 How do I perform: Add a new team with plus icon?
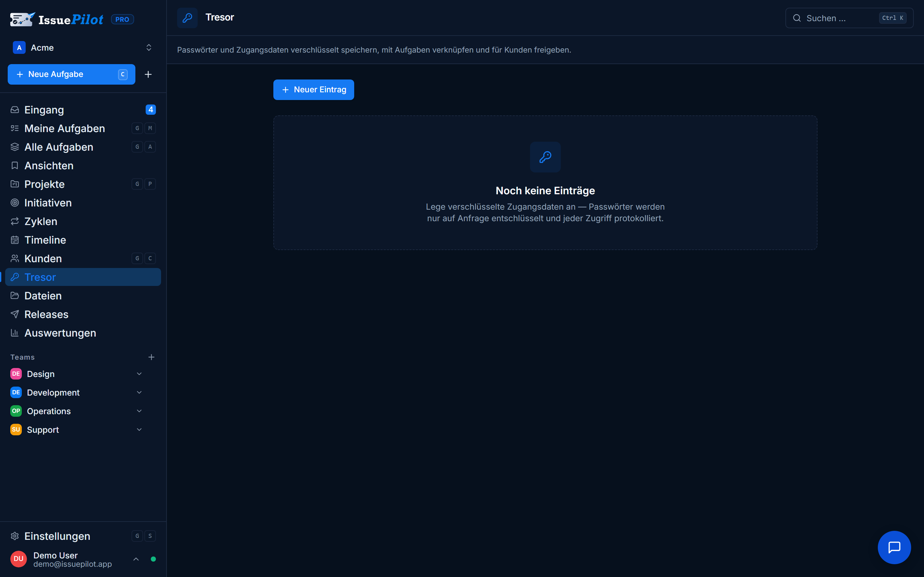[x=151, y=357]
